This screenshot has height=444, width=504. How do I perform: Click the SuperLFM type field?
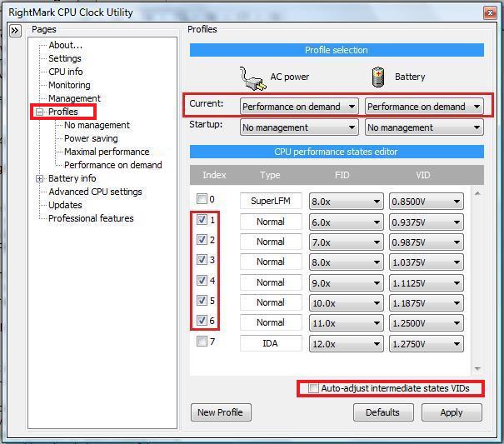click(271, 202)
